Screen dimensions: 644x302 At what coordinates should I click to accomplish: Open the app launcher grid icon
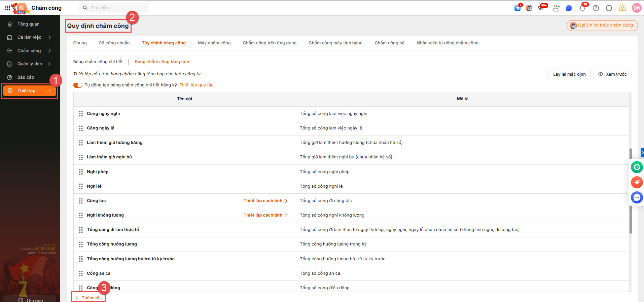coord(7,8)
